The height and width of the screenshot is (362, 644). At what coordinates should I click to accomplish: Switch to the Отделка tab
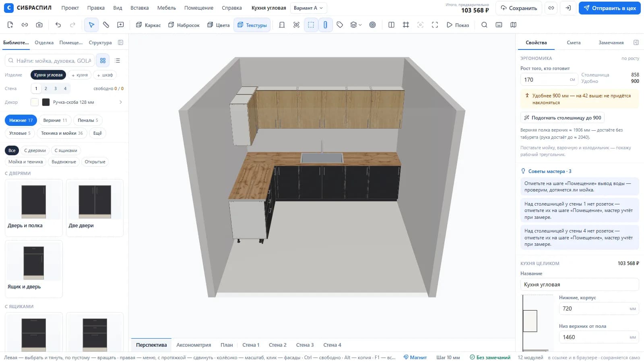[x=44, y=43]
